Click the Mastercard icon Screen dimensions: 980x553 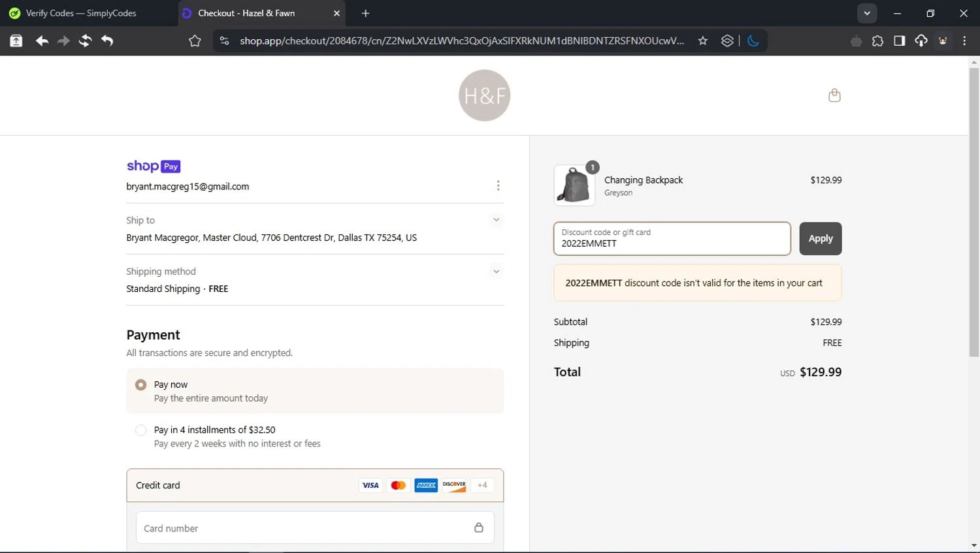point(398,485)
